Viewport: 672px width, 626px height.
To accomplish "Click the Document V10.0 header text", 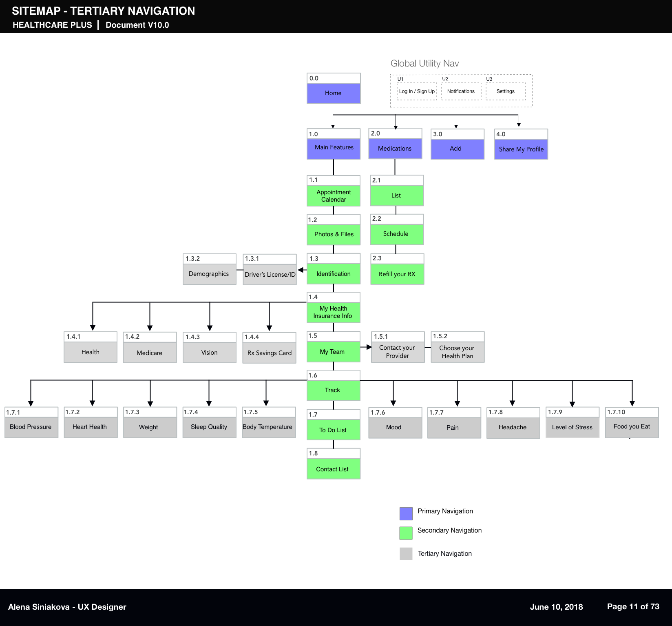I will 137,25.
